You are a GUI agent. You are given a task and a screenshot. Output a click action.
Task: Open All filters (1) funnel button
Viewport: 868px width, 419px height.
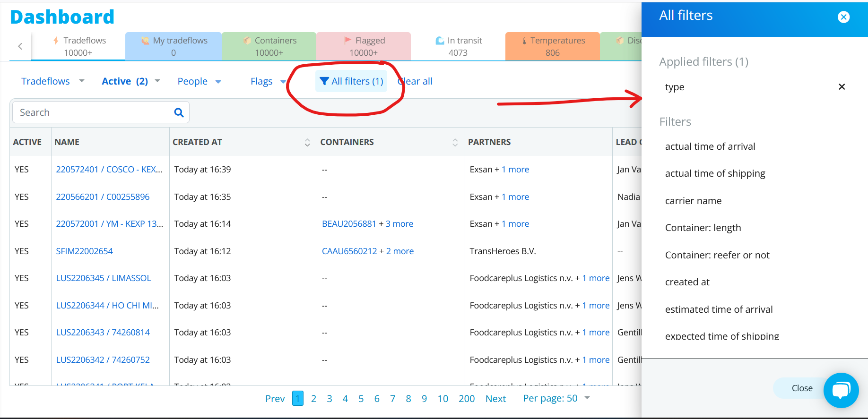click(351, 81)
